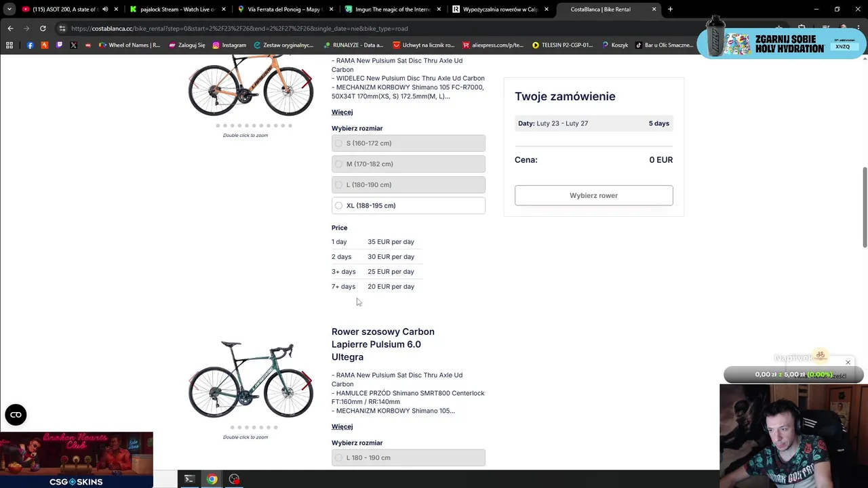This screenshot has width=868, height=488.
Task: Mute the ASOT 200 tab via speaker icon
Action: [x=105, y=9]
